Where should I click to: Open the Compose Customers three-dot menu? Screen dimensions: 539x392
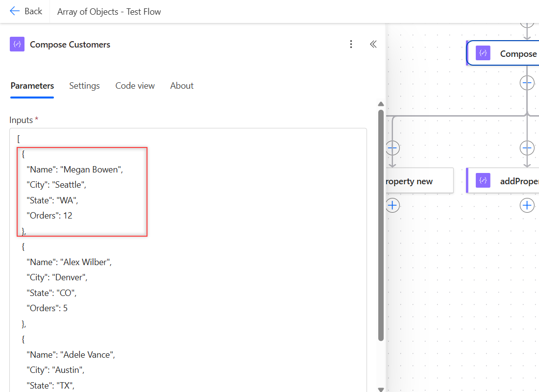tap(351, 44)
